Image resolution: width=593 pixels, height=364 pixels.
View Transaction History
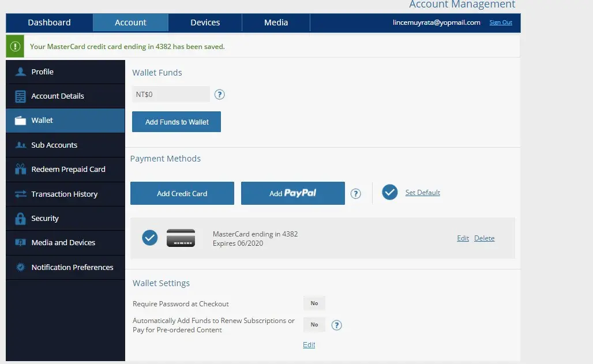pos(65,194)
